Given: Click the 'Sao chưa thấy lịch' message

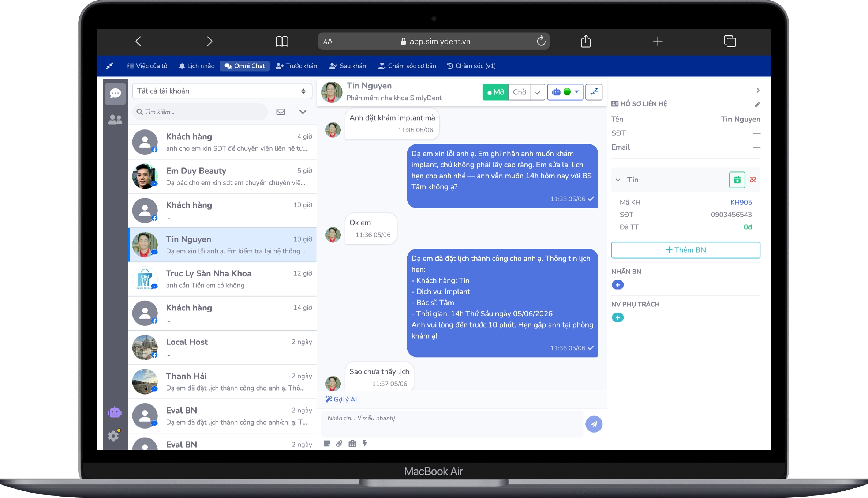Looking at the screenshot, I should (x=379, y=377).
